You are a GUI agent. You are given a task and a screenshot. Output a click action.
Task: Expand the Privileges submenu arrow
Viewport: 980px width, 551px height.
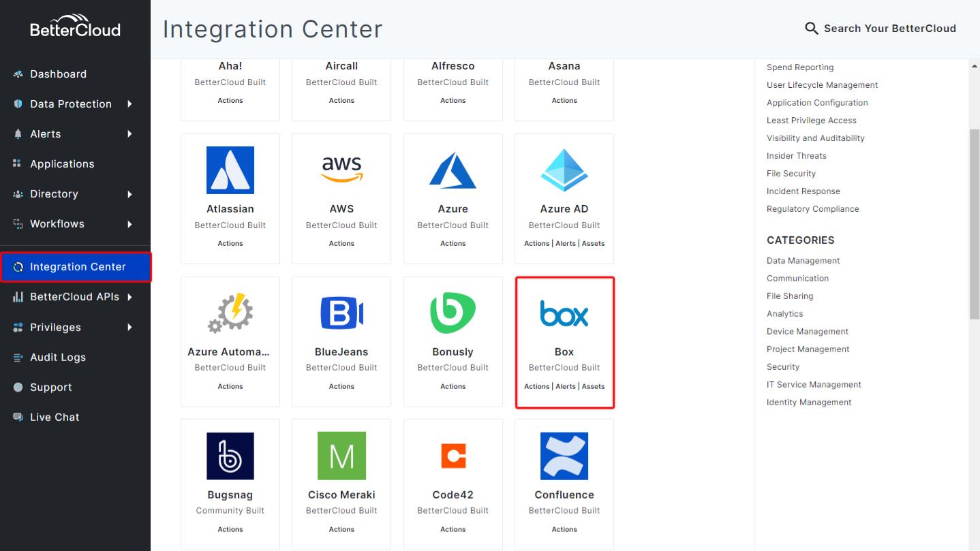[129, 328]
